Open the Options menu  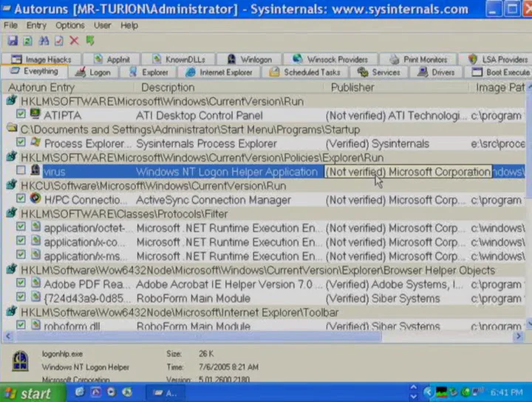(70, 25)
